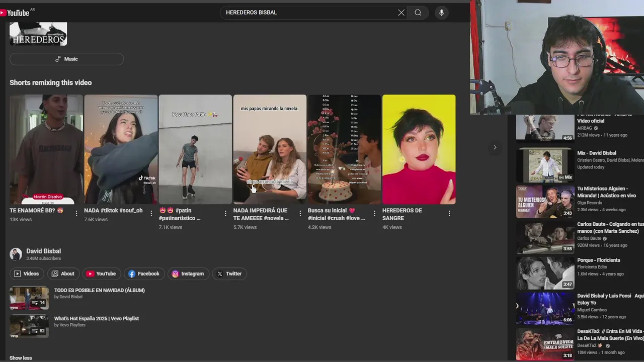Play the yellow background HEREDEROS DE SANGRE short
The image size is (644, 362).
pos(419,149)
